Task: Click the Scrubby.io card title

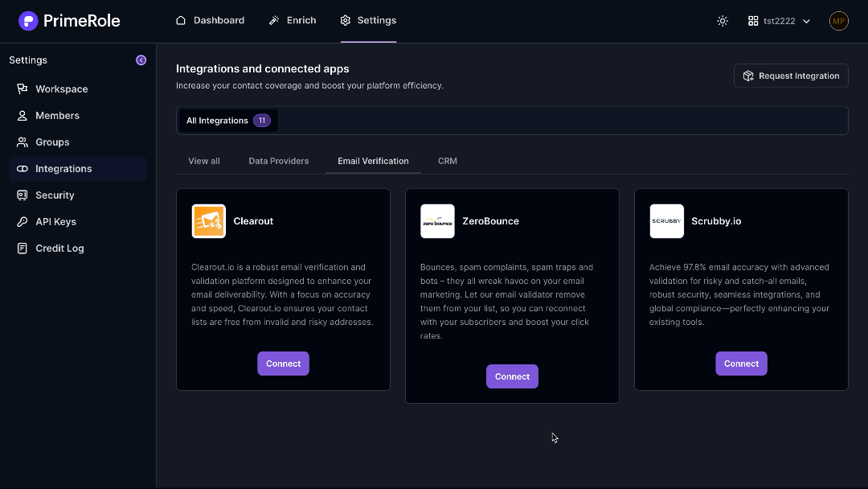Action: [716, 221]
